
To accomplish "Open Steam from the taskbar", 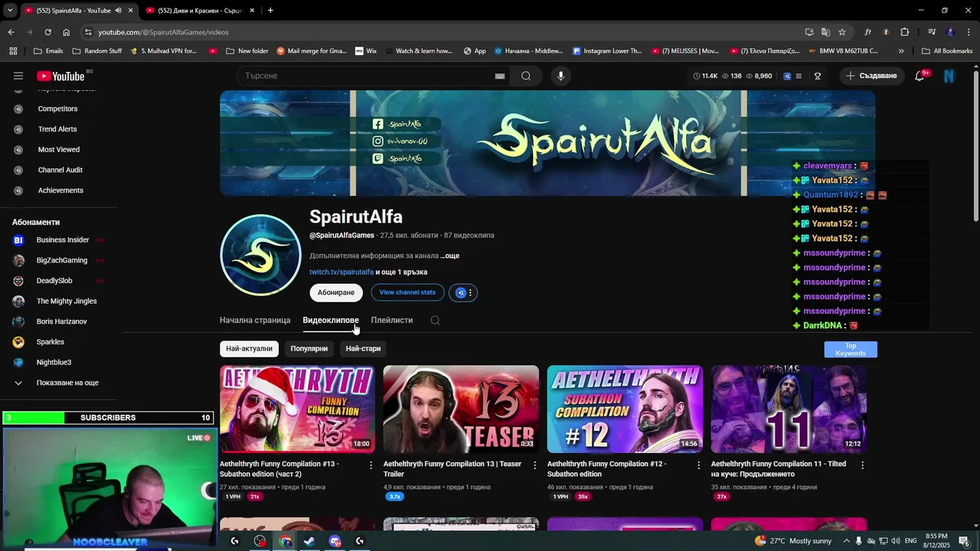I will point(309,541).
